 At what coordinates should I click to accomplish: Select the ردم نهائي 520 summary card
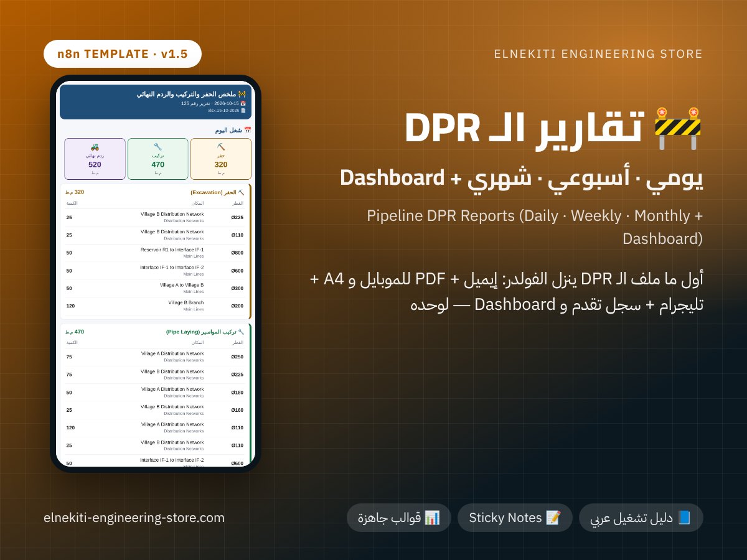(95, 159)
